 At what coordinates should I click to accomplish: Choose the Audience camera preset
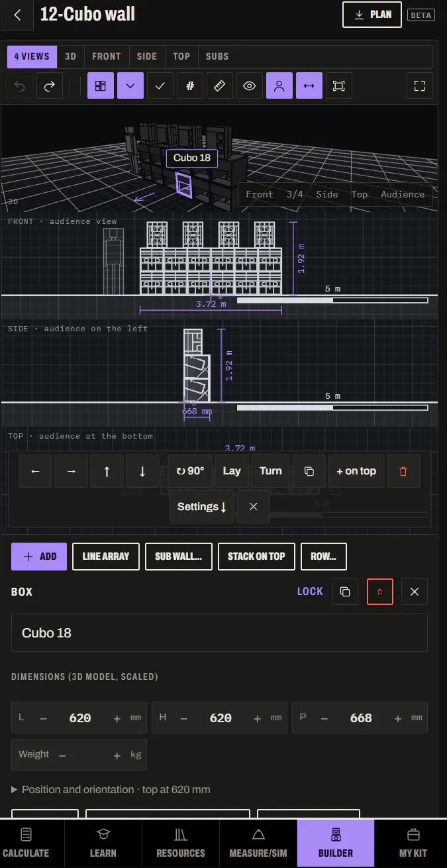pos(403,194)
